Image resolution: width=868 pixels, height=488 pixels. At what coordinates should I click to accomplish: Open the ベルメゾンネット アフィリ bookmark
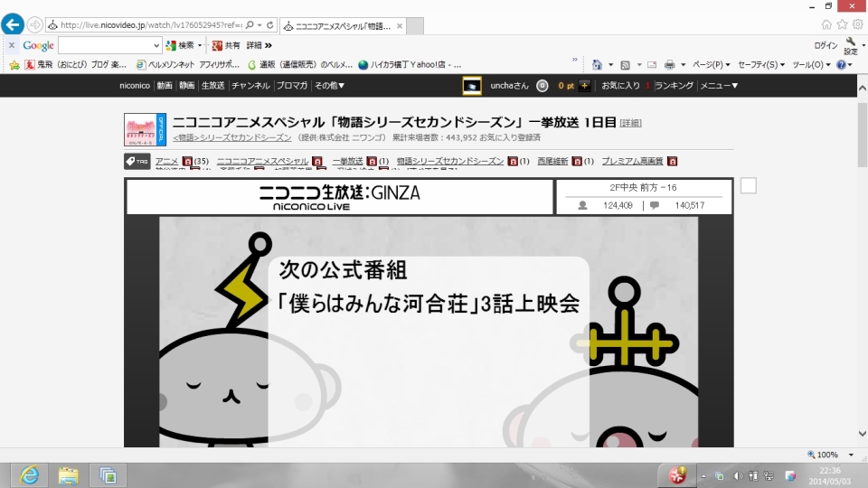(188, 65)
